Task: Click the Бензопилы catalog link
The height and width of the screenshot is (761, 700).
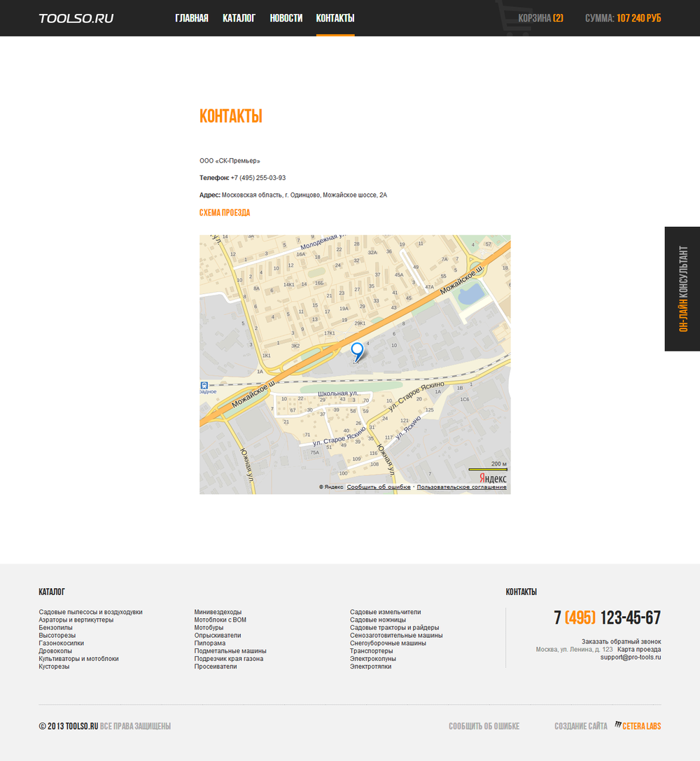Action: tap(55, 627)
